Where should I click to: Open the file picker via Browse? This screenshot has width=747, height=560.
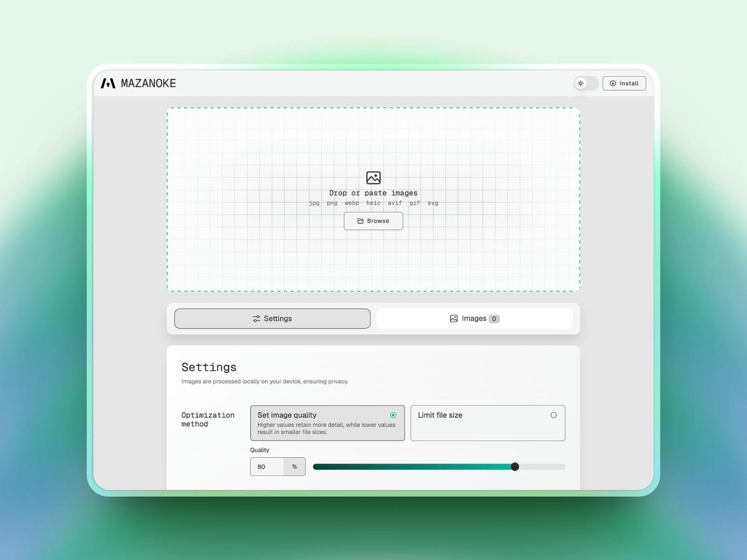pos(374,220)
